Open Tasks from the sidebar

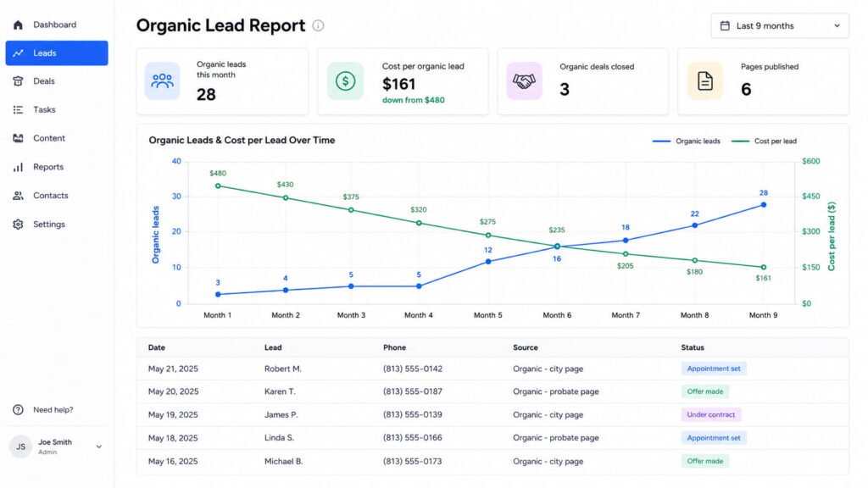point(57,109)
